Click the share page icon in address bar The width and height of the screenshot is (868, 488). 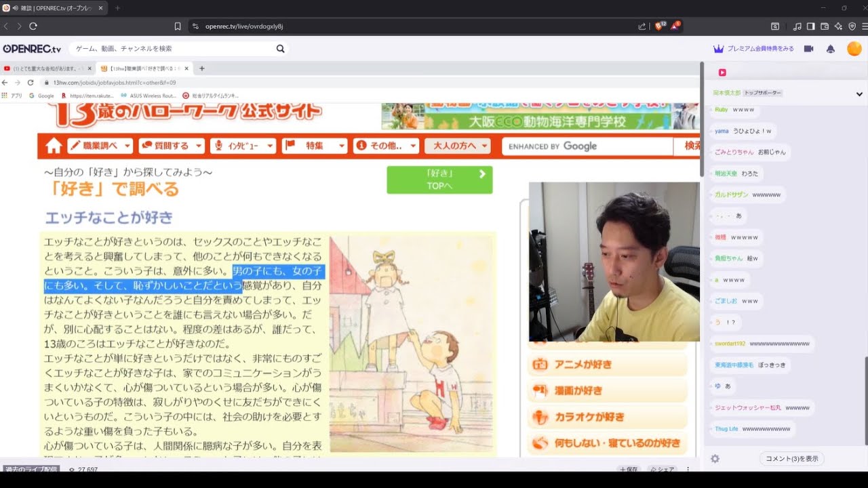pos(642,26)
